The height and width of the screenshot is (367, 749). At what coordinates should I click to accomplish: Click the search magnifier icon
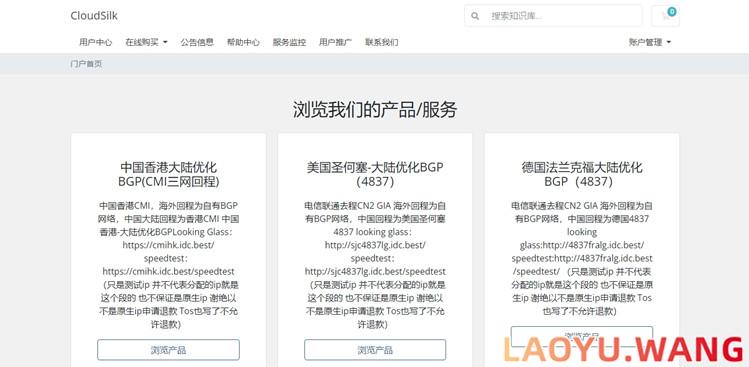point(475,16)
